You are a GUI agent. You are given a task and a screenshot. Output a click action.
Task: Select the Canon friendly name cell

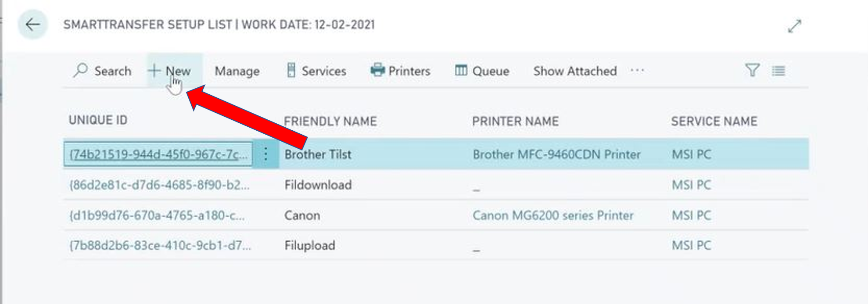click(302, 215)
